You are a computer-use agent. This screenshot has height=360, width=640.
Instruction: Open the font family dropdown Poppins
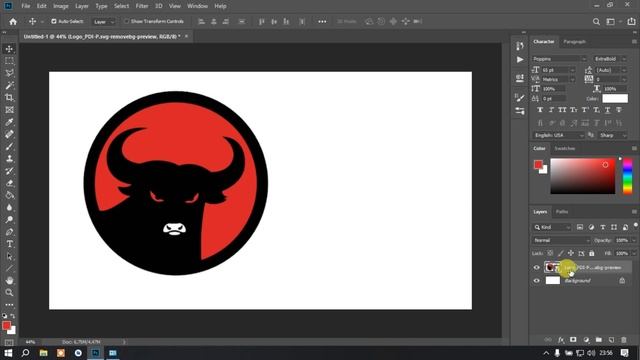(559, 59)
